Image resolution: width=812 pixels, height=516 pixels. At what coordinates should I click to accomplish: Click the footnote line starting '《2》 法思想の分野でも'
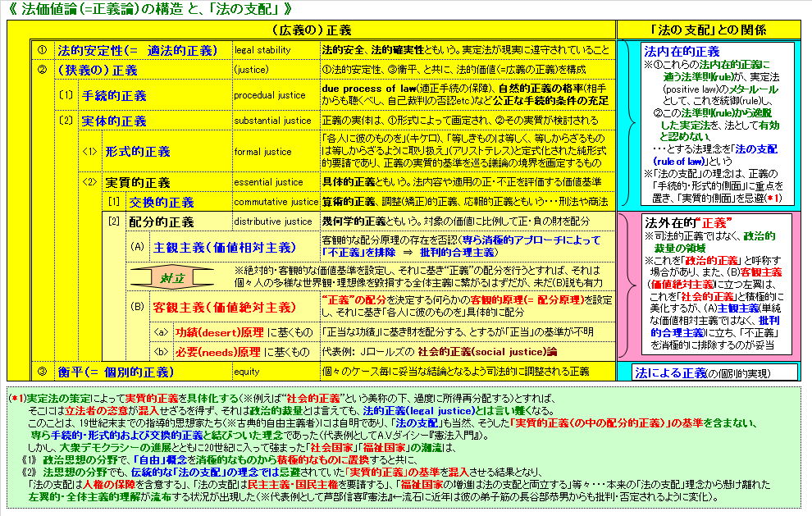282,473
